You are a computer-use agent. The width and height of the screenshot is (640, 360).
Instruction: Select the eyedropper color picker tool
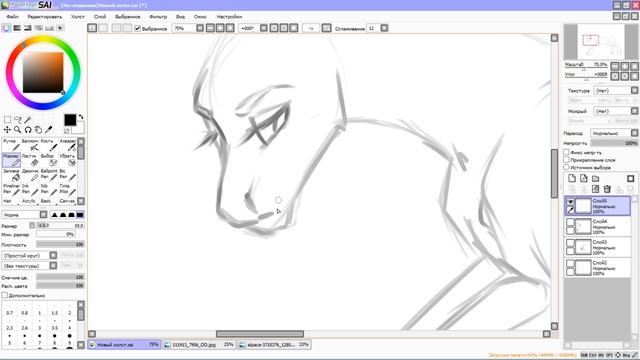(49, 130)
